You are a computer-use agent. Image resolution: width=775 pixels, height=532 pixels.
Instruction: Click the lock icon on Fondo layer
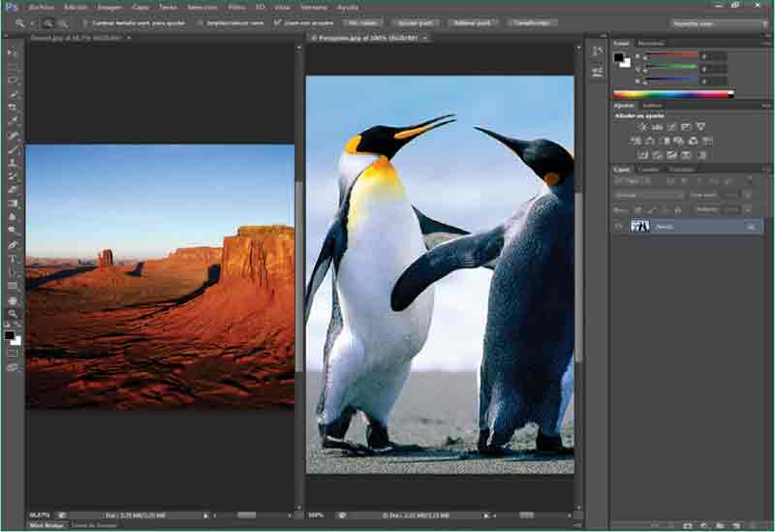pyautogui.click(x=750, y=226)
